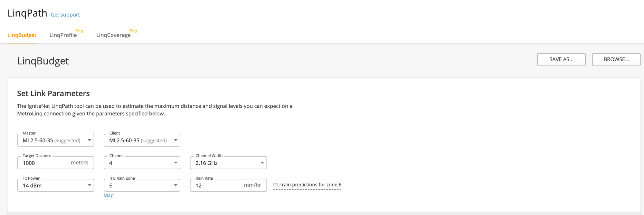Click the LinqPath title
The height and width of the screenshot is (215, 644).
pos(27,13)
